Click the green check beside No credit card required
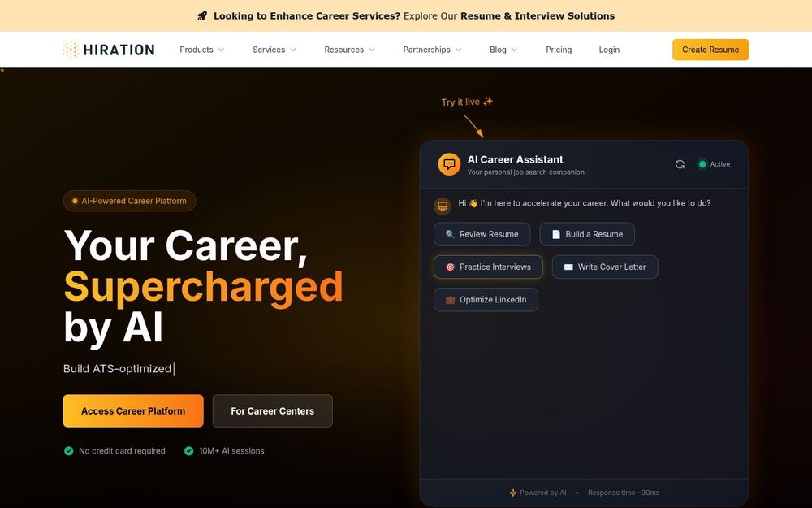 68,451
